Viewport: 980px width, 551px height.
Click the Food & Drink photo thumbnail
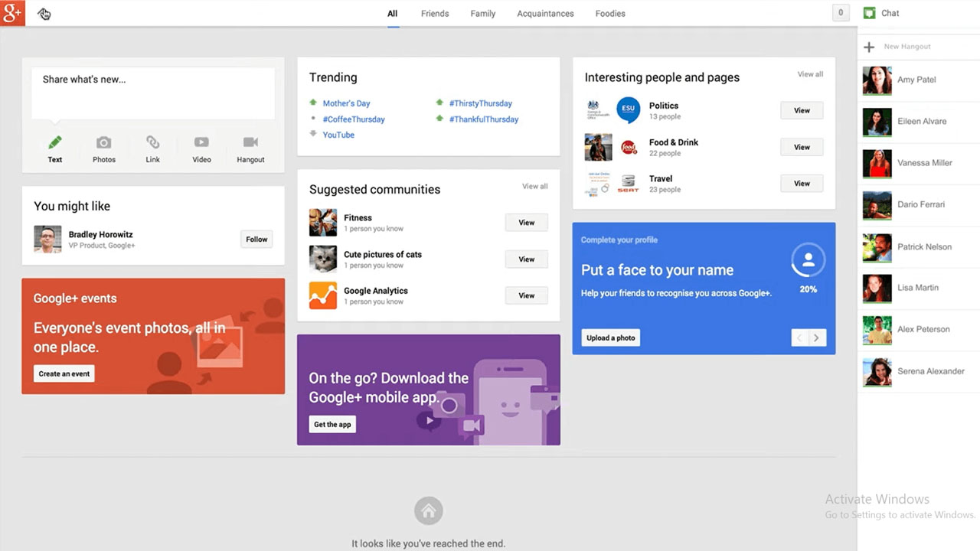(598, 147)
